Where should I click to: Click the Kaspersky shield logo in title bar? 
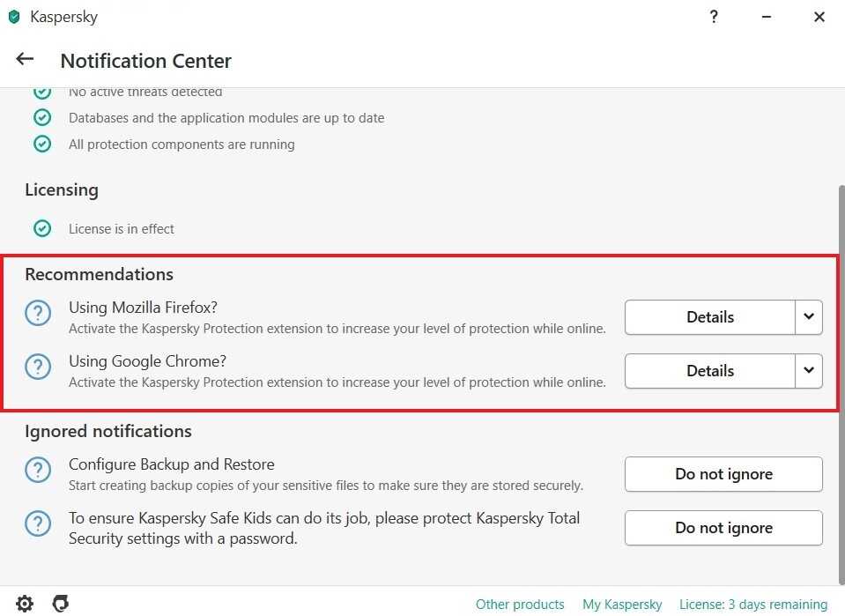14,17
